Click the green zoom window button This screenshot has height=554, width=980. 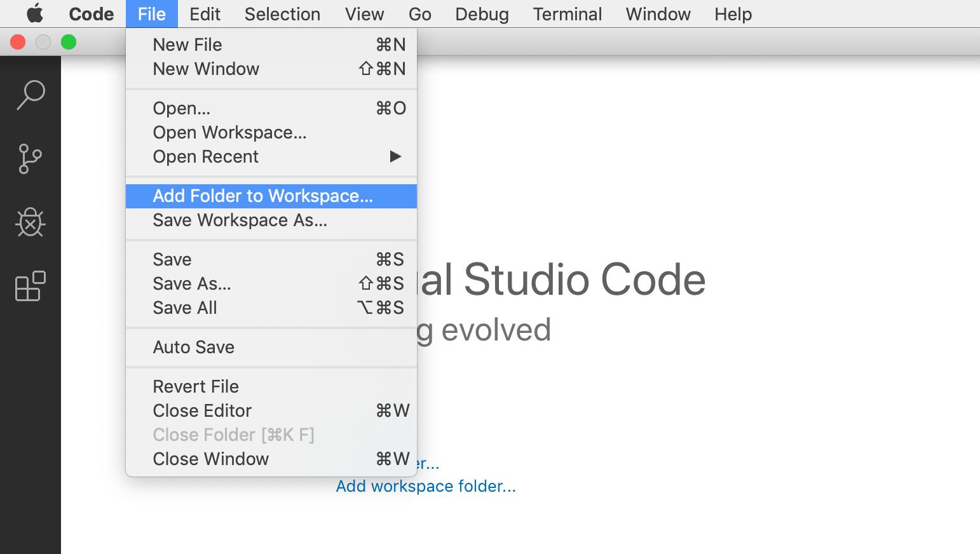click(69, 42)
